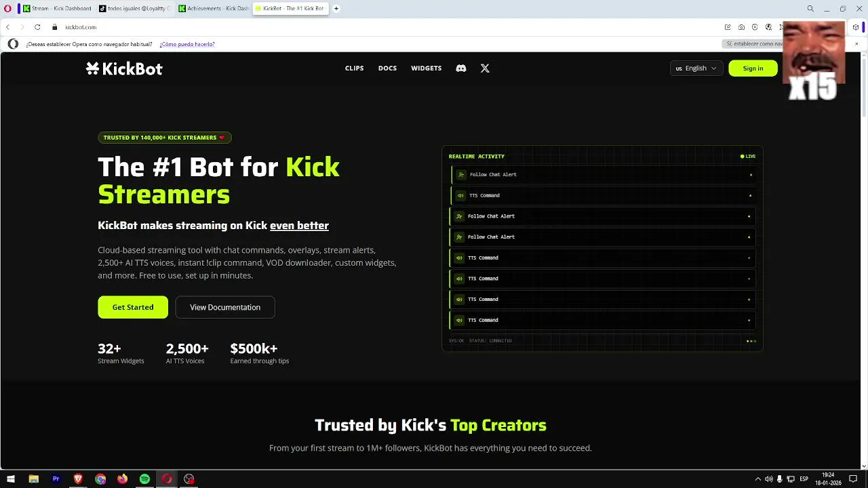Switch to Stream - Kick Dashboard tab
The width and height of the screenshot is (868, 488).
(x=56, y=9)
